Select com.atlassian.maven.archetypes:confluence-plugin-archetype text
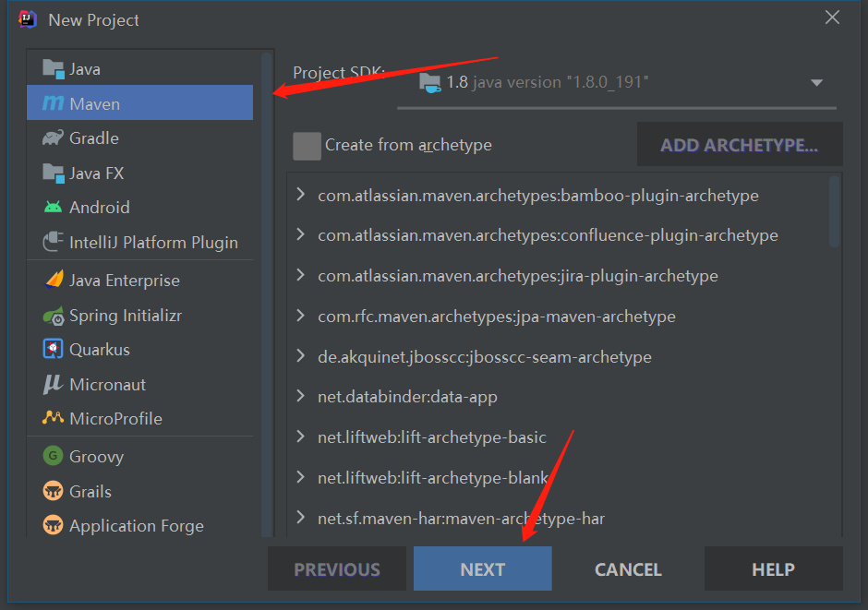 tap(548, 235)
